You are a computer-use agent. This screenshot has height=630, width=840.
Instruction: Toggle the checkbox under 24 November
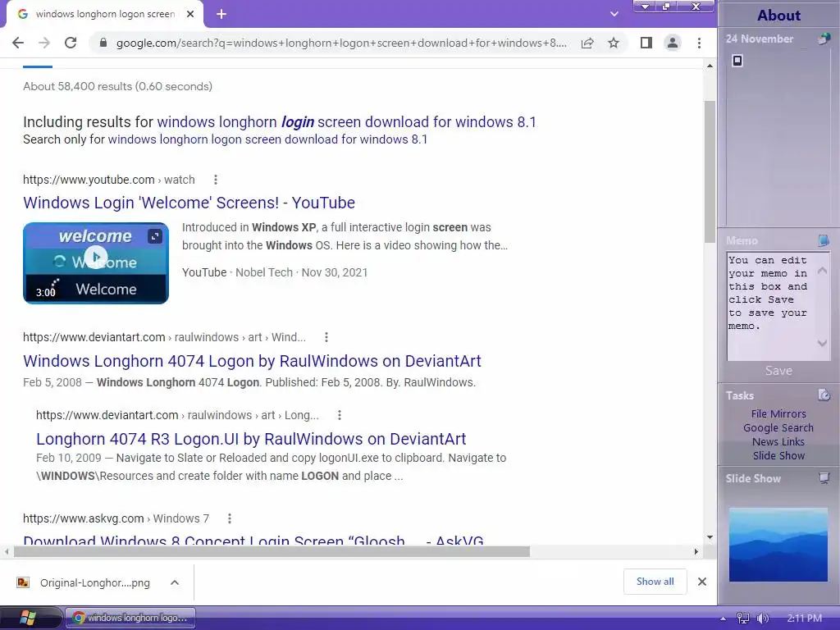pos(737,61)
